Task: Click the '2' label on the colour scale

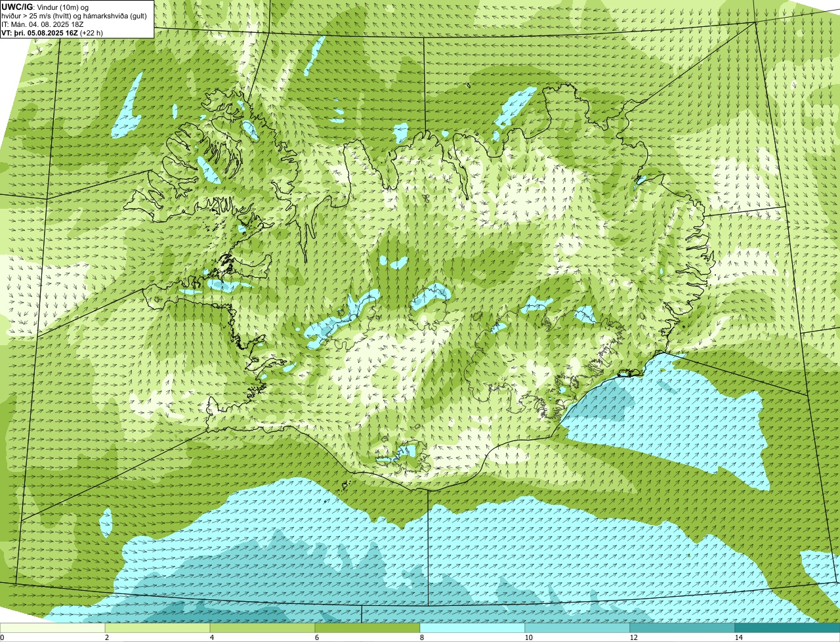Action: click(x=107, y=637)
